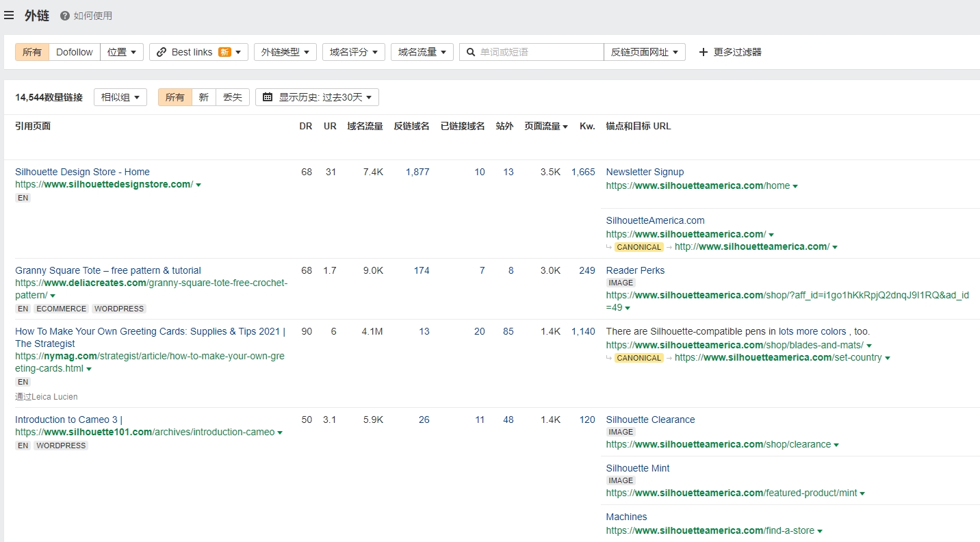Open the hamburger menu icon

tap(9, 15)
